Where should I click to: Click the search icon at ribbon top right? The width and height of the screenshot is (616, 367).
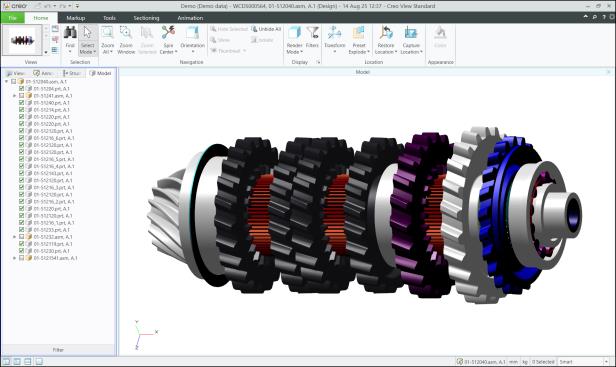(x=595, y=17)
